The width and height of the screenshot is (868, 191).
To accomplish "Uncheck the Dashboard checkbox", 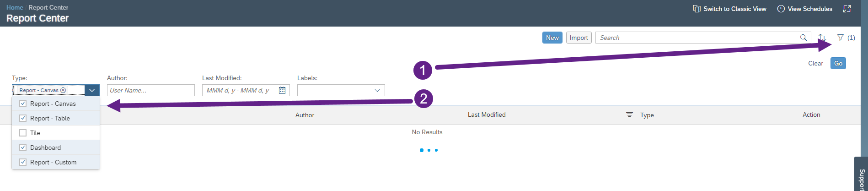I will [23, 147].
